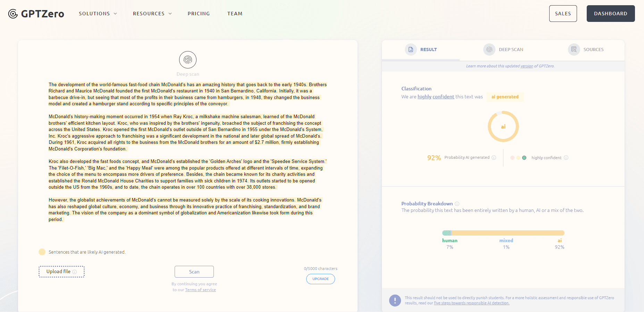
Task: Open the Team page
Action: tap(235, 14)
